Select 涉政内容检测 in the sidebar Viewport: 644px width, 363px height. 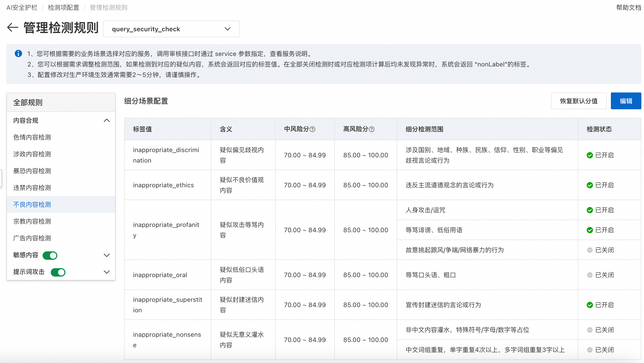click(x=61, y=154)
